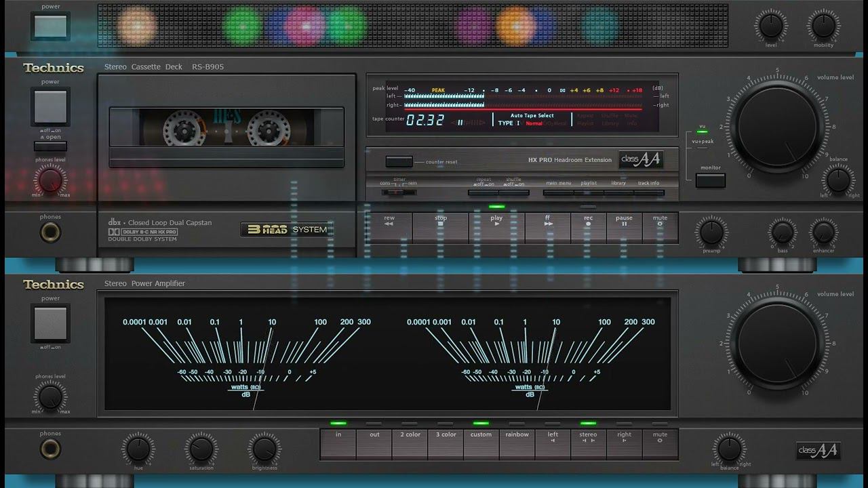Choose the rainbow color mode key
Image resolution: width=868 pixels, height=488 pixels.
coord(517,444)
